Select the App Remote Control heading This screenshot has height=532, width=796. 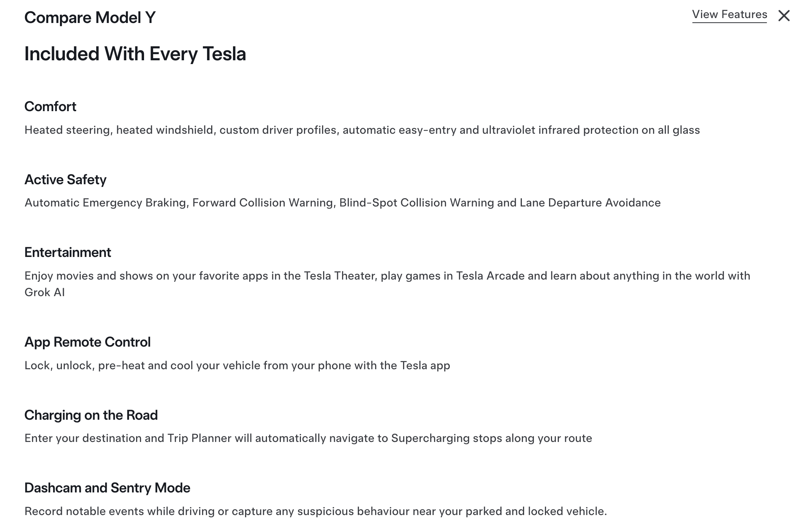coord(87,342)
